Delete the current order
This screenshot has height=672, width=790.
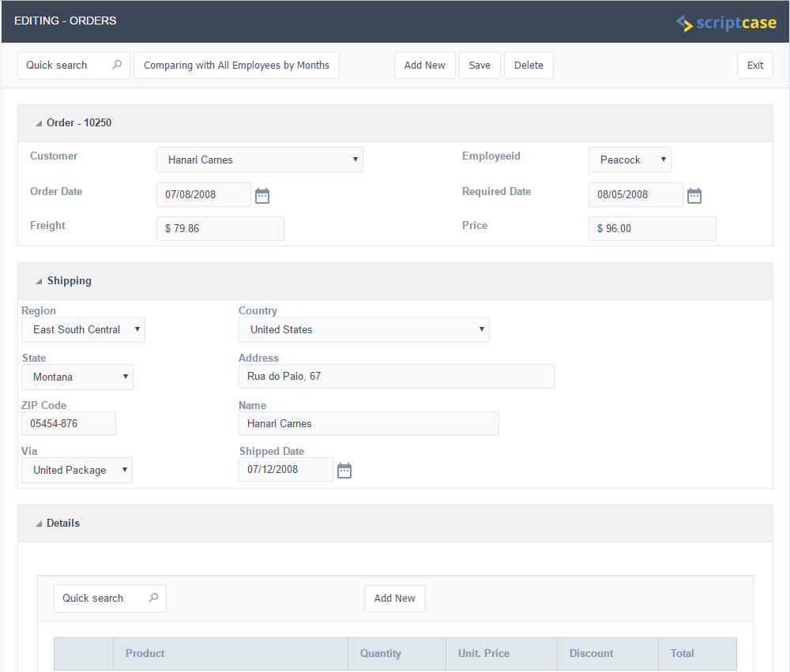529,66
